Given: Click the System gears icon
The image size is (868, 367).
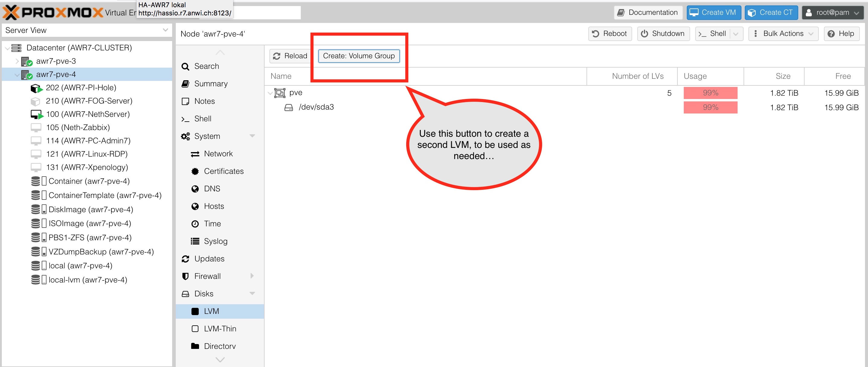Looking at the screenshot, I should (x=185, y=136).
